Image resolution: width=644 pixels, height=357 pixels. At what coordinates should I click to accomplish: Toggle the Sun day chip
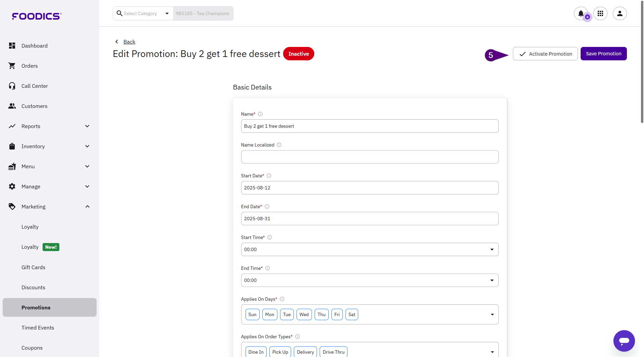[252, 314]
